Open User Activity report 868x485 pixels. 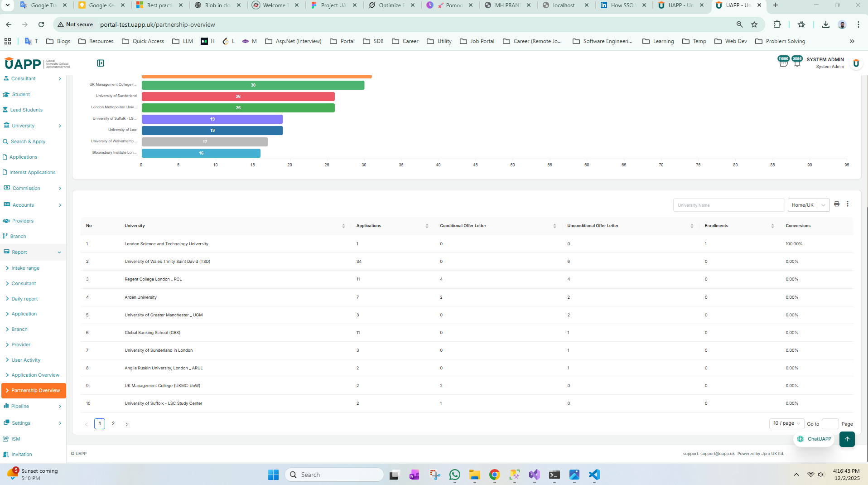26,360
